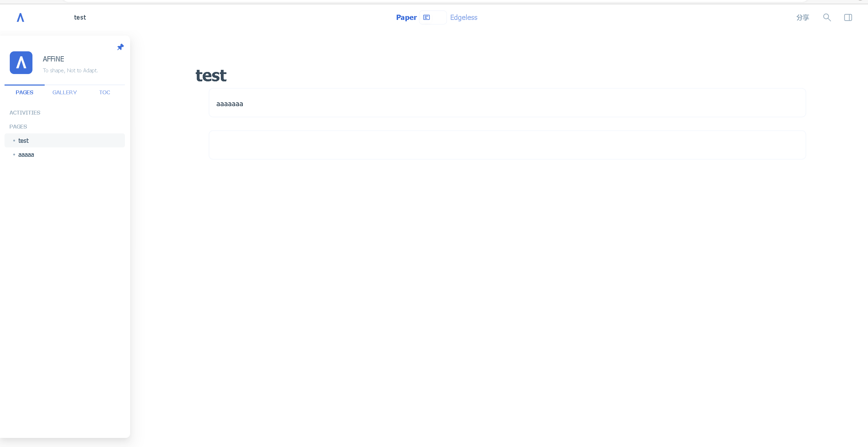
Task: Expand the ACTIVITIES section
Action: (x=25, y=113)
